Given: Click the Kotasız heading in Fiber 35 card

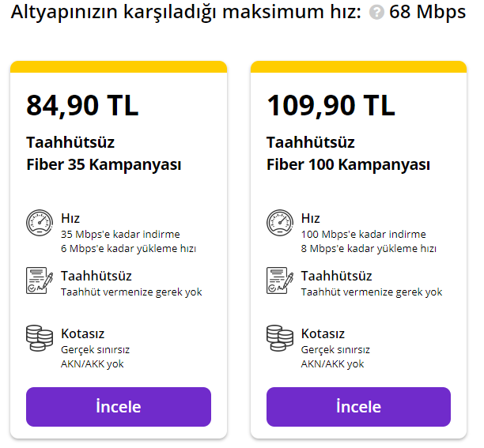Looking at the screenshot, I should point(83,333).
